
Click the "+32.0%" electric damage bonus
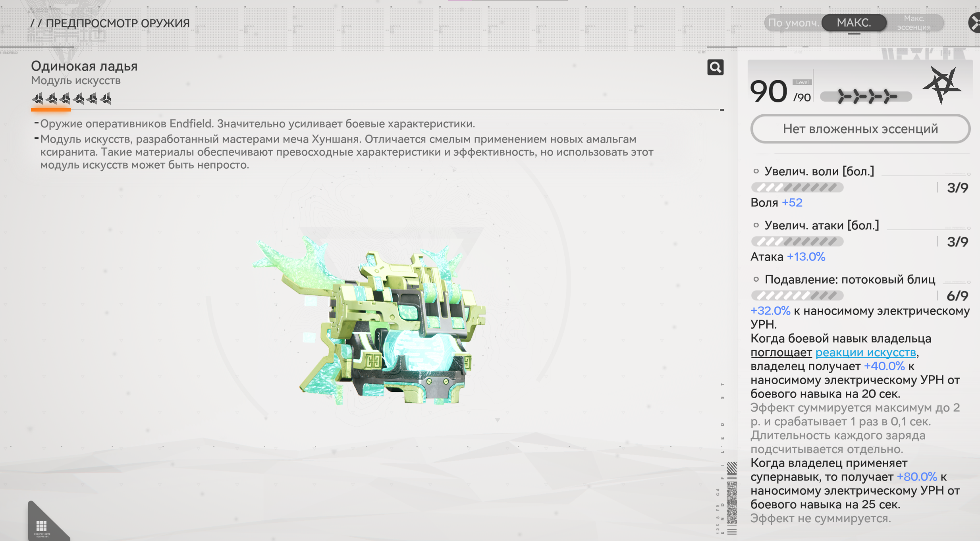pyautogui.click(x=770, y=310)
